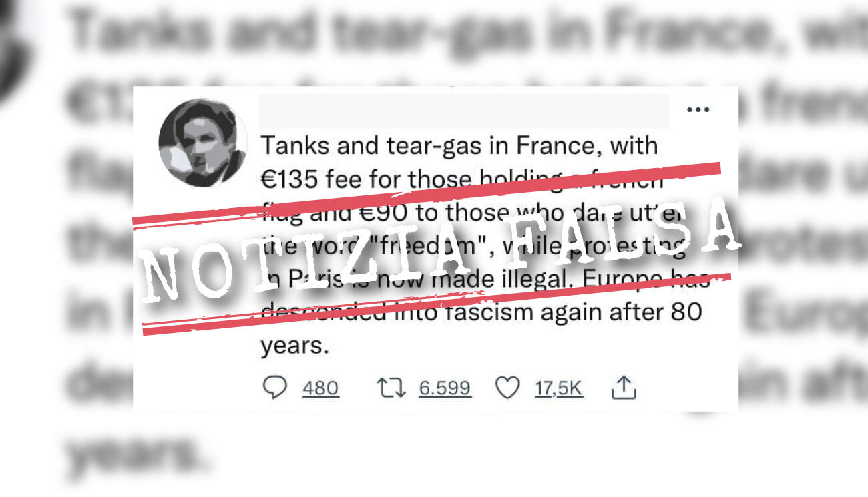
Task: Open the 17,5K likes count
Action: [559, 388]
